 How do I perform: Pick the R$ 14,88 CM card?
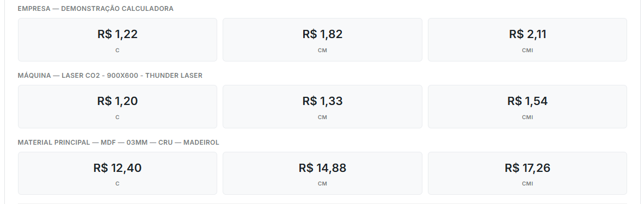[x=322, y=173]
